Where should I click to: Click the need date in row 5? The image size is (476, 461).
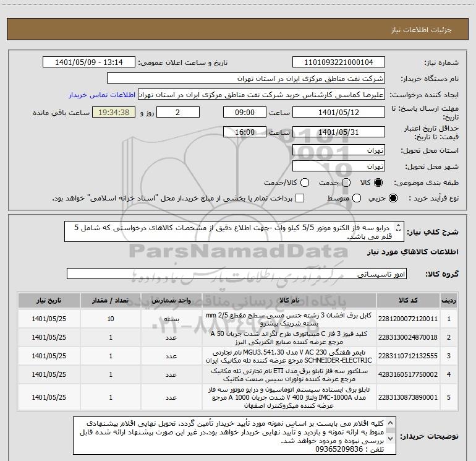coord(49,397)
